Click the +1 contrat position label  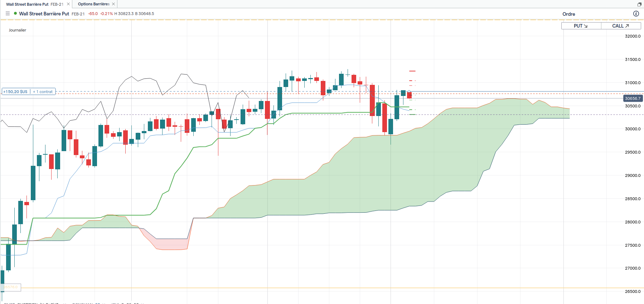[x=43, y=92]
